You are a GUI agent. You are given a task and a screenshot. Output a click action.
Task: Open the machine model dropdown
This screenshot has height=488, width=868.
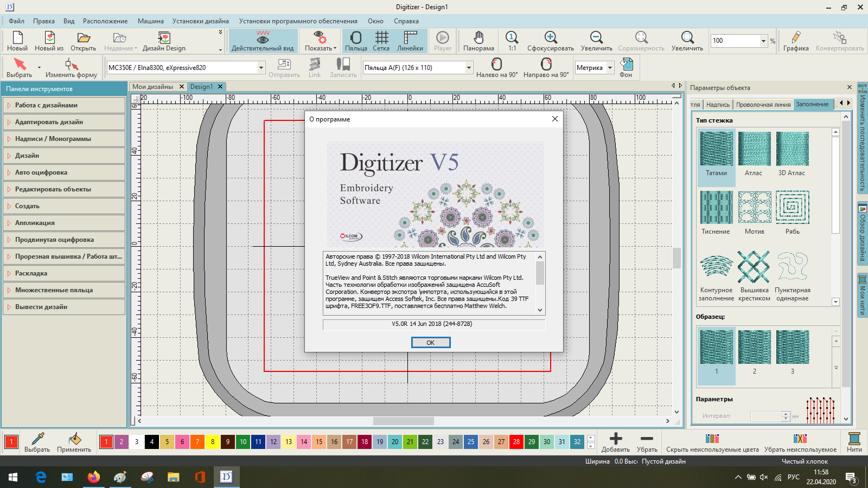tap(261, 68)
